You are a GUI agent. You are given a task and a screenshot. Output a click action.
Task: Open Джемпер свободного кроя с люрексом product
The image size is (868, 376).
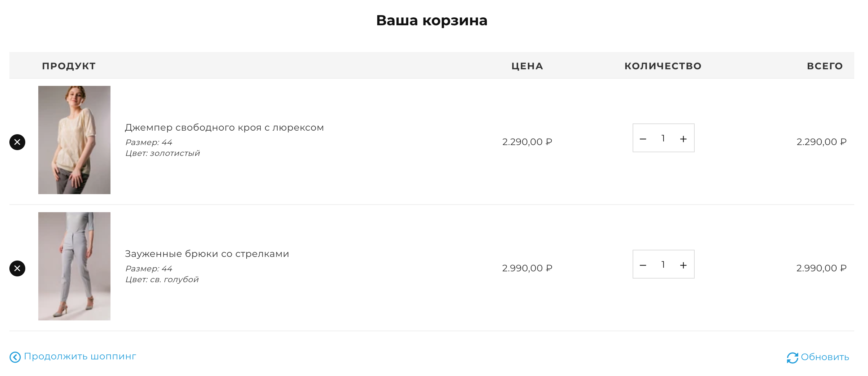224,128
